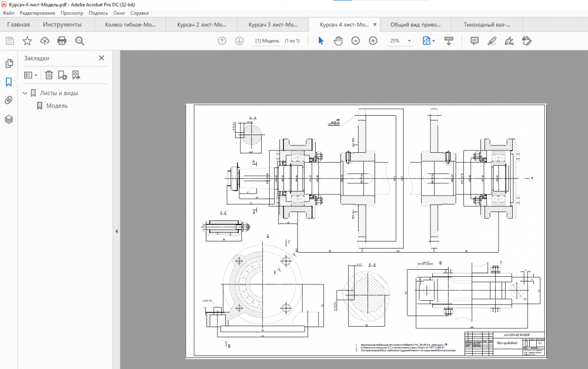Select the Модель bookmark

[x=57, y=106]
